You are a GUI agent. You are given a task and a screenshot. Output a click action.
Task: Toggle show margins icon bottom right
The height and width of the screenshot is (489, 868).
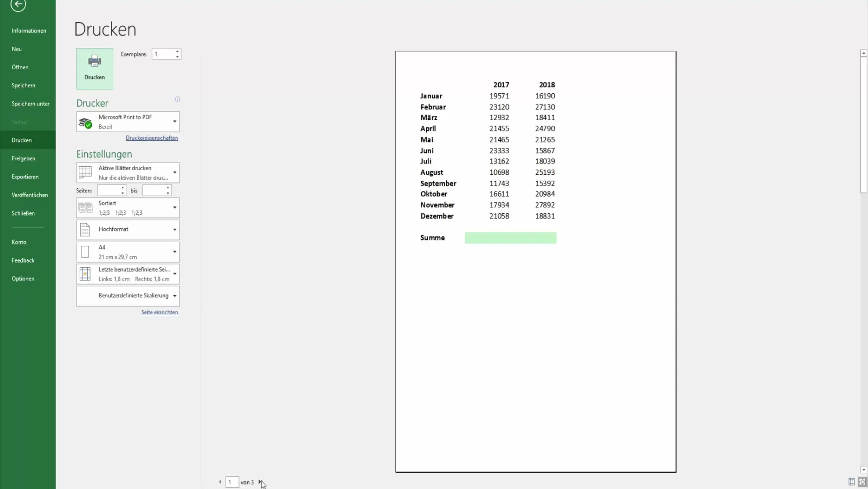coord(851,482)
